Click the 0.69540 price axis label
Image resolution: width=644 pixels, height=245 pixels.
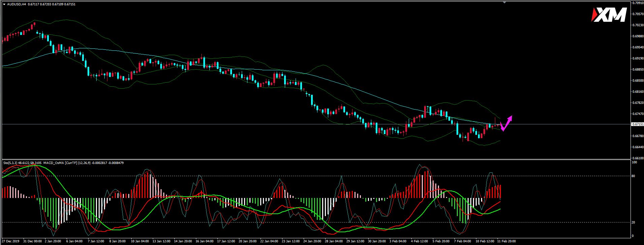[638, 47]
